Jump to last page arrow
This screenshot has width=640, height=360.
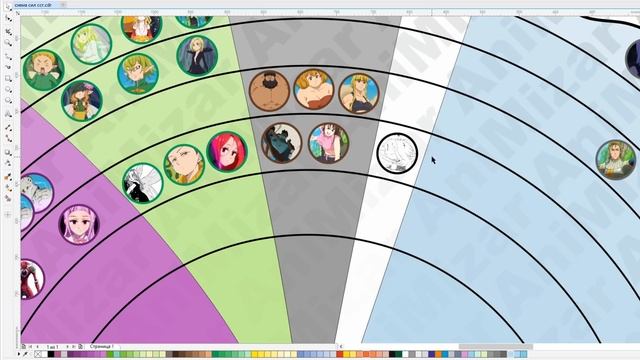tap(73, 347)
